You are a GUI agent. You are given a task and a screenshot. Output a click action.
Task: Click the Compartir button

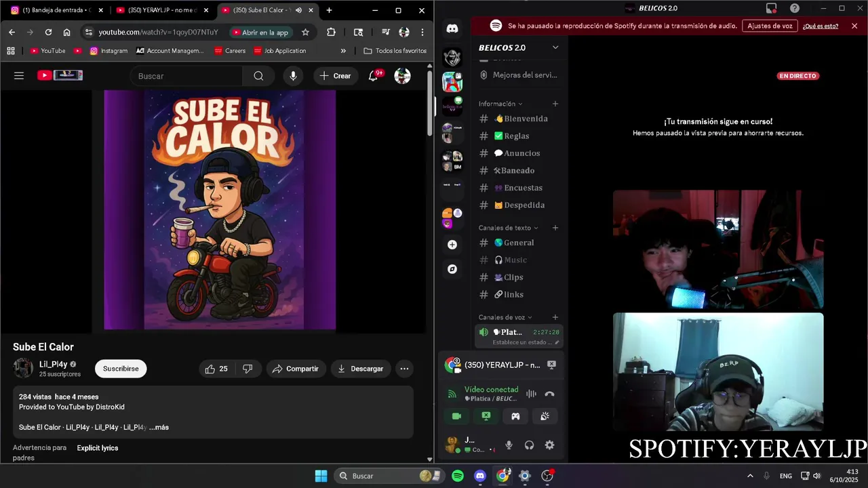(295, 369)
